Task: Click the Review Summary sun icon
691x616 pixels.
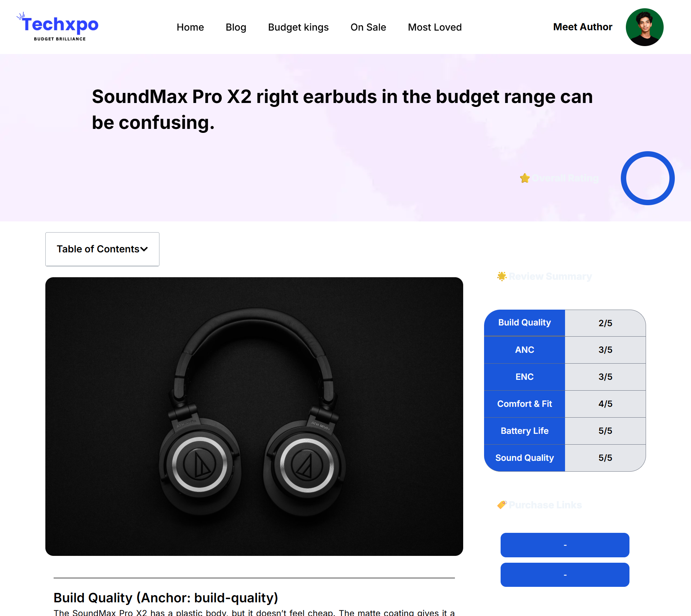Action: click(502, 276)
